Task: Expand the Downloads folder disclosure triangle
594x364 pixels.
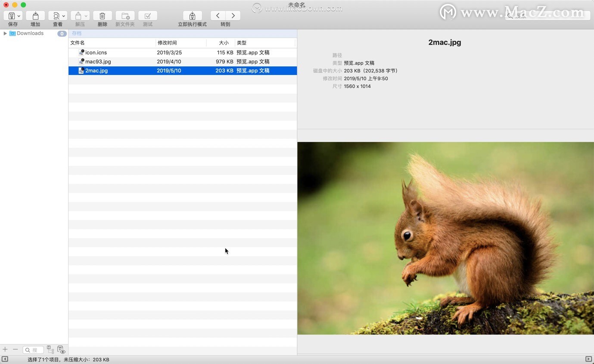Action: click(x=5, y=33)
